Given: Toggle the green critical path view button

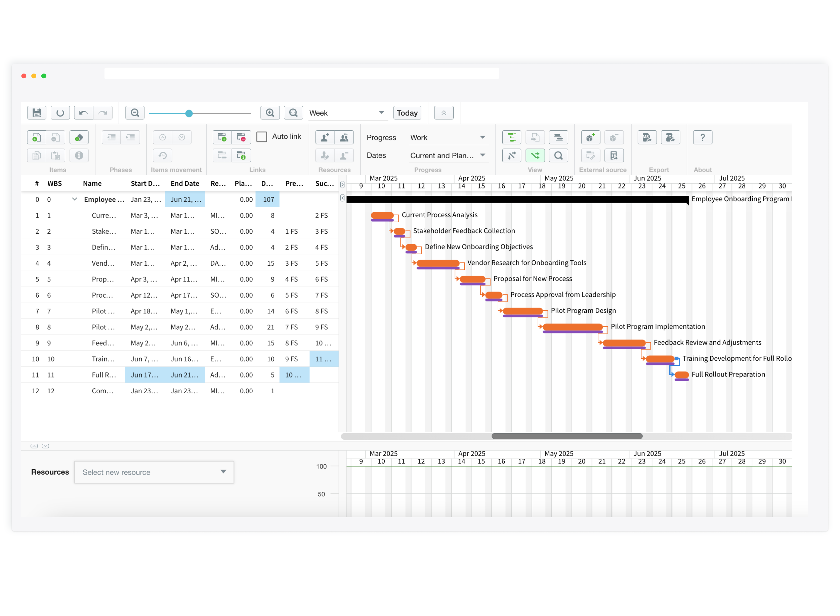Looking at the screenshot, I should pyautogui.click(x=535, y=155).
